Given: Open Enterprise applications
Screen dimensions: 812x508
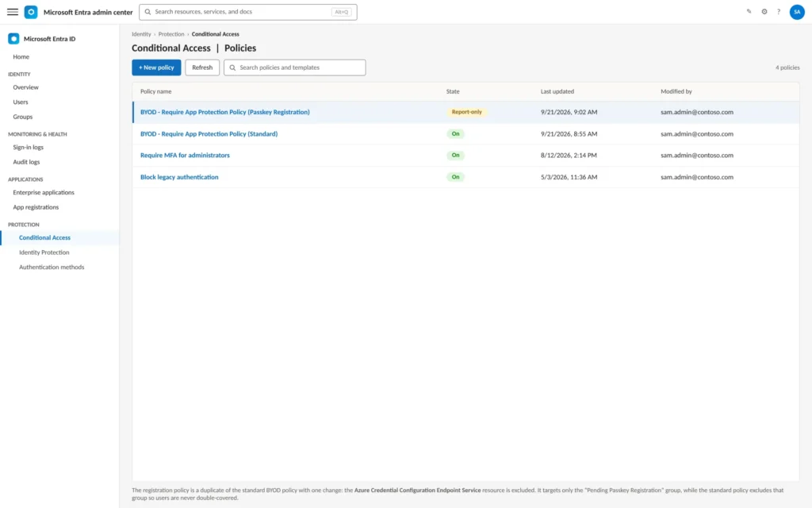Looking at the screenshot, I should (x=44, y=192).
